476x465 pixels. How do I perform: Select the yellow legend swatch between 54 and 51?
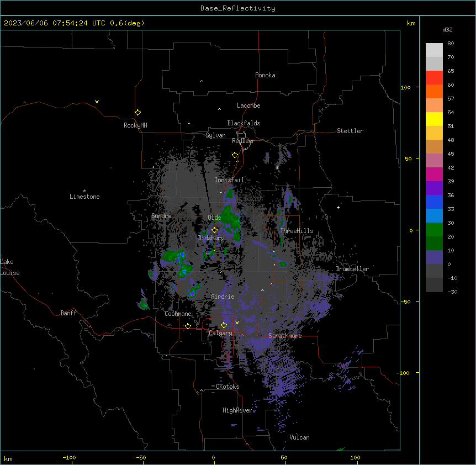click(434, 119)
